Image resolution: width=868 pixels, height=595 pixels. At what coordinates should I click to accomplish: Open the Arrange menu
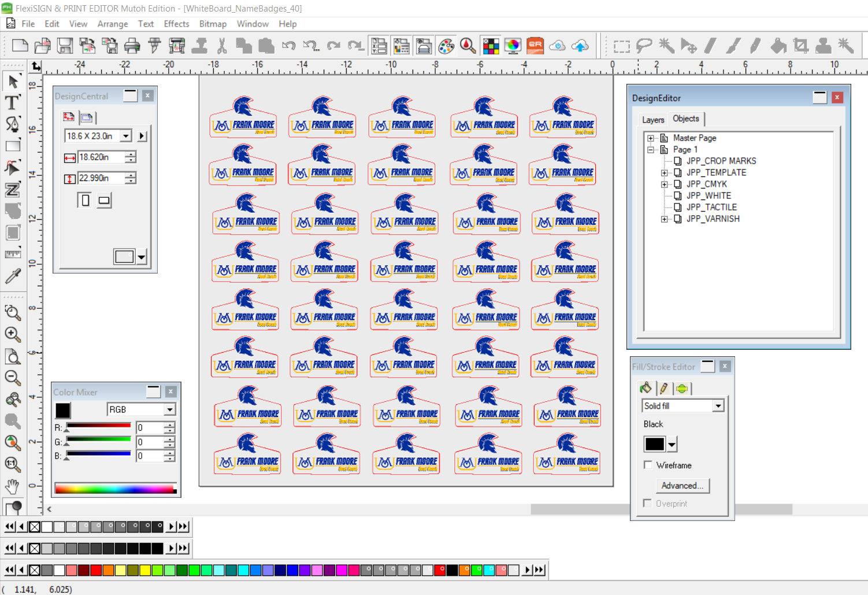click(113, 24)
